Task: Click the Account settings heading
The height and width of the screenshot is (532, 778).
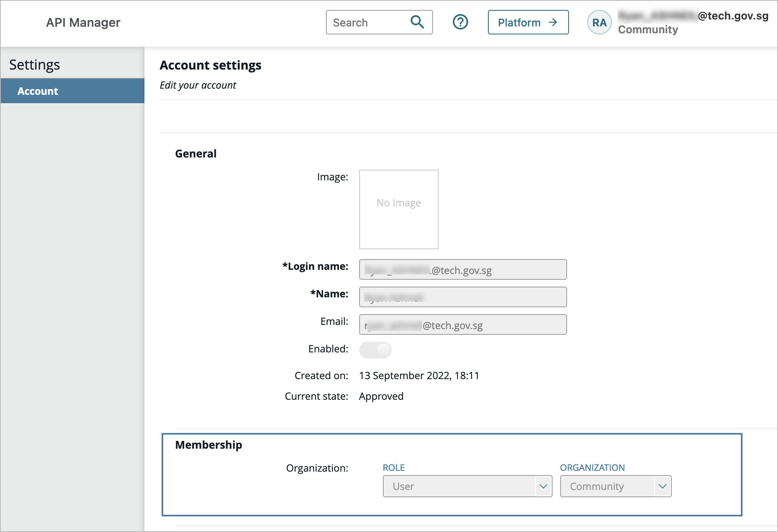Action: pyautogui.click(x=210, y=65)
